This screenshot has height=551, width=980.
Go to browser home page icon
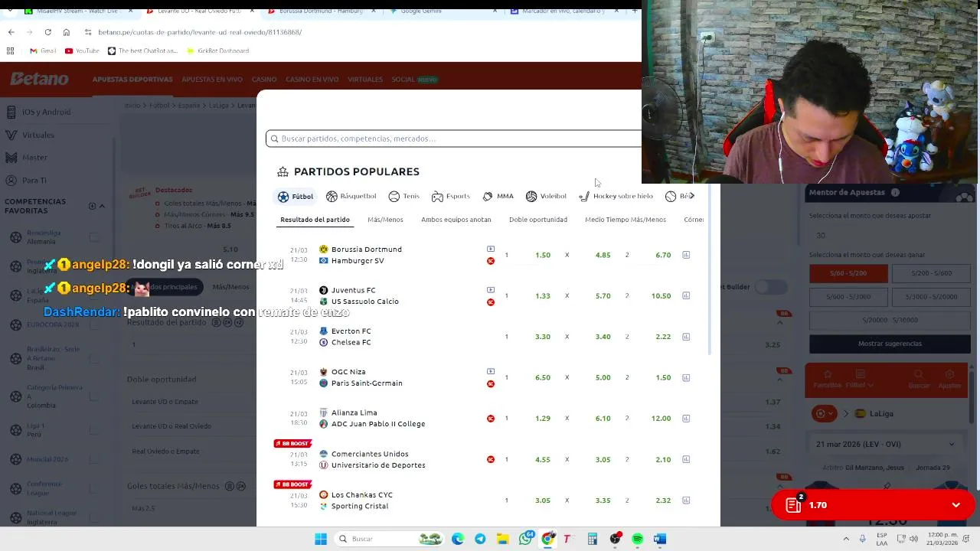coord(67,32)
